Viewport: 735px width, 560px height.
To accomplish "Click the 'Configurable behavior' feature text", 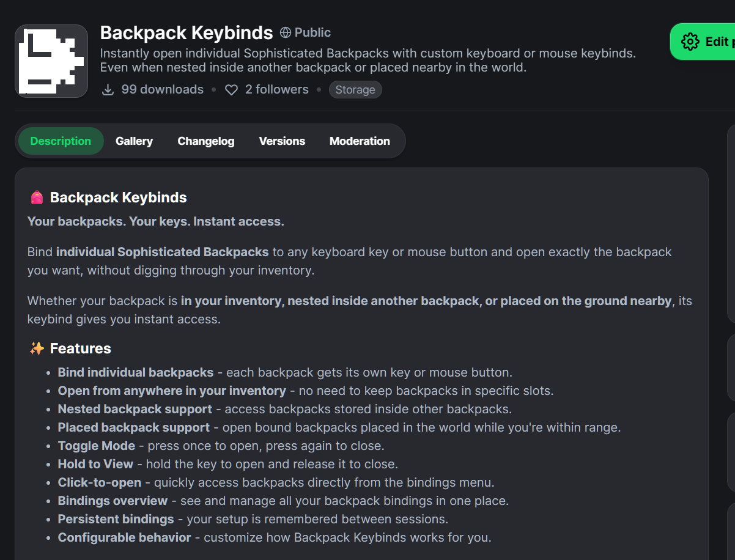I will (x=125, y=537).
